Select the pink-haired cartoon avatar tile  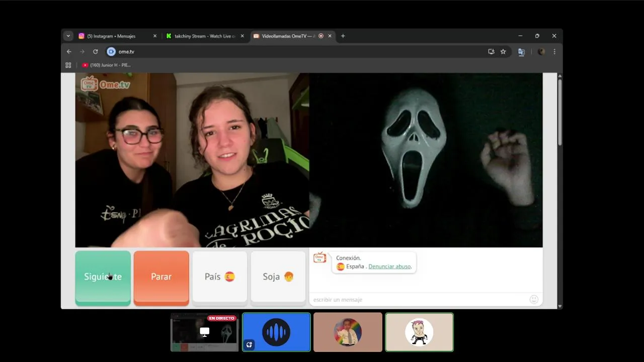click(419, 332)
